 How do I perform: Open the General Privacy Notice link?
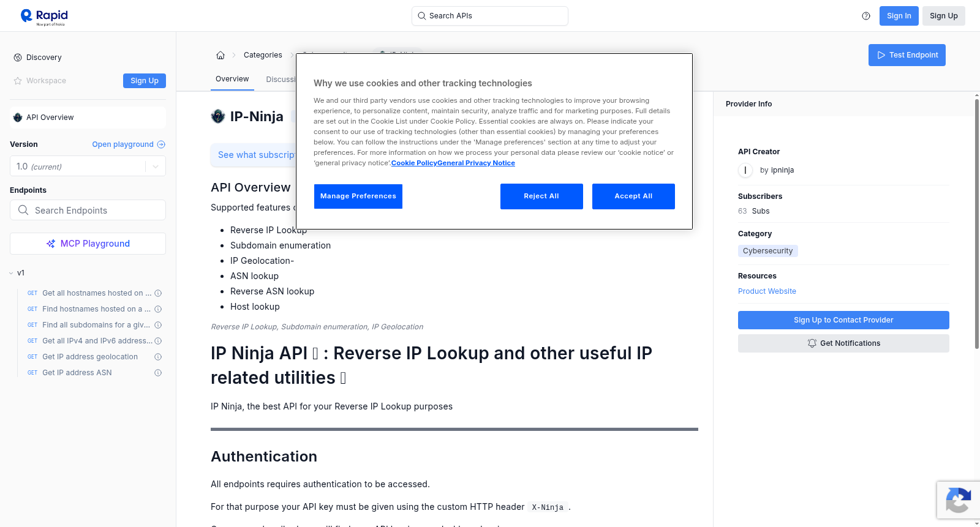(476, 163)
